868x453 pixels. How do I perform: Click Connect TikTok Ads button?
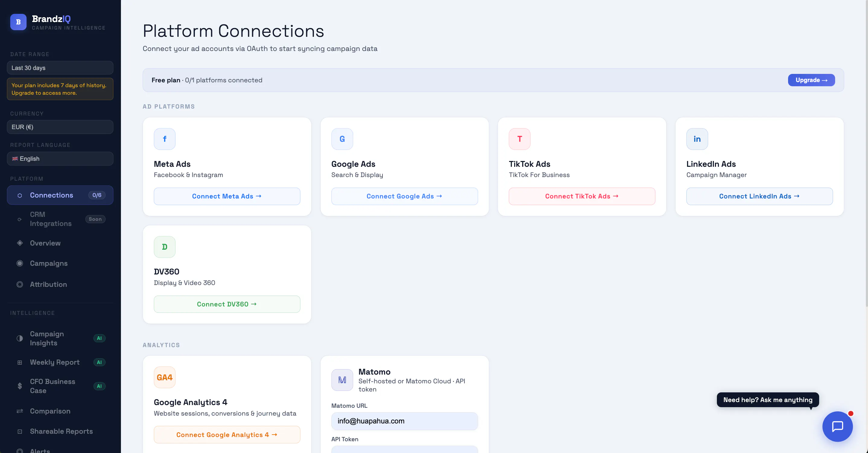pyautogui.click(x=582, y=196)
